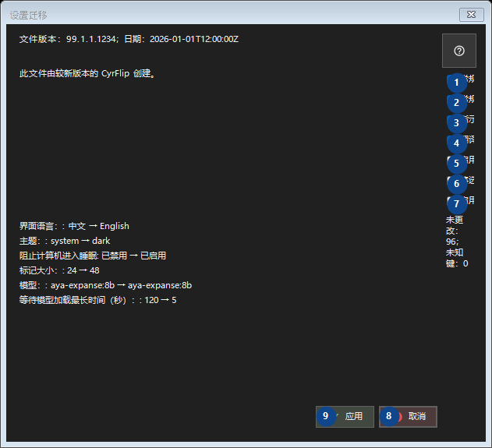Click the green checkmark on 应用
The image size is (492, 448).
tap(336, 416)
